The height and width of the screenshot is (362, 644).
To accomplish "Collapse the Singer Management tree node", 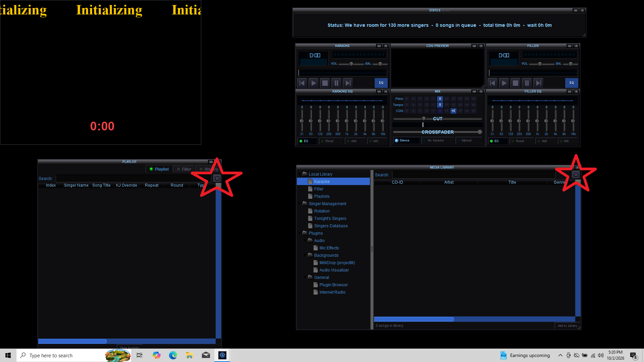I will pyautogui.click(x=300, y=204).
